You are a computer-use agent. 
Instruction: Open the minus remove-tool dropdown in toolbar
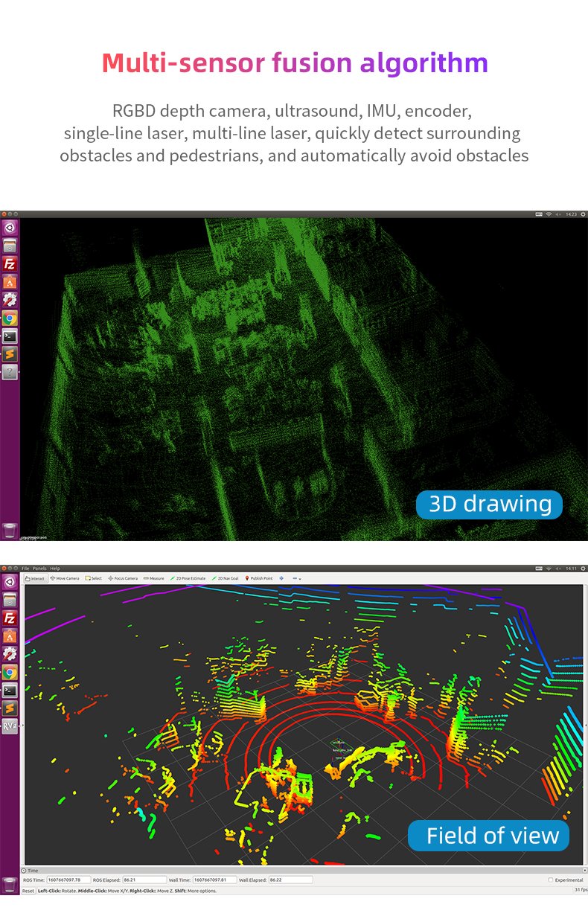296,578
